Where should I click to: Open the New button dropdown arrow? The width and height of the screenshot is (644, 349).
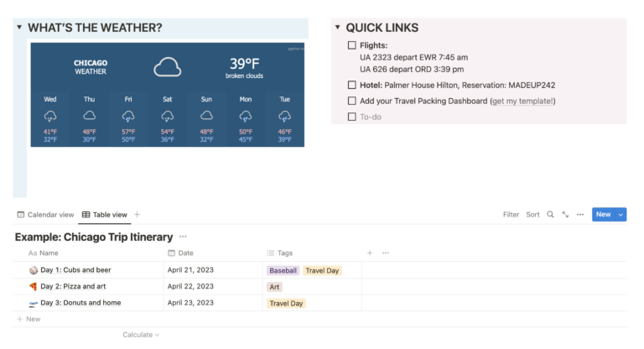(621, 214)
